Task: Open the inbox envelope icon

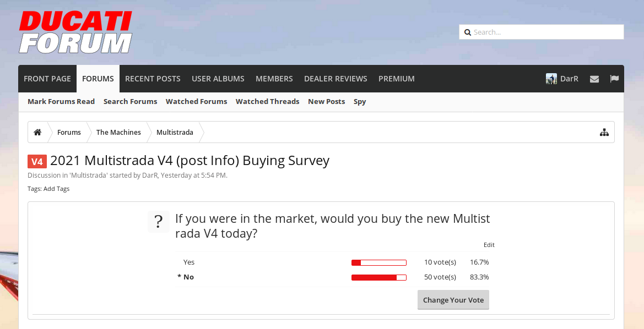Action: coord(594,79)
